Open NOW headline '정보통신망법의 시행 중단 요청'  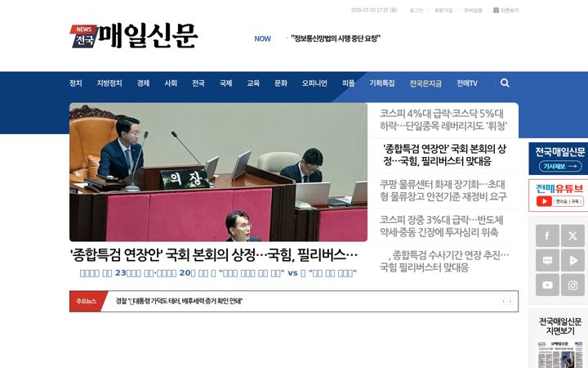point(336,38)
